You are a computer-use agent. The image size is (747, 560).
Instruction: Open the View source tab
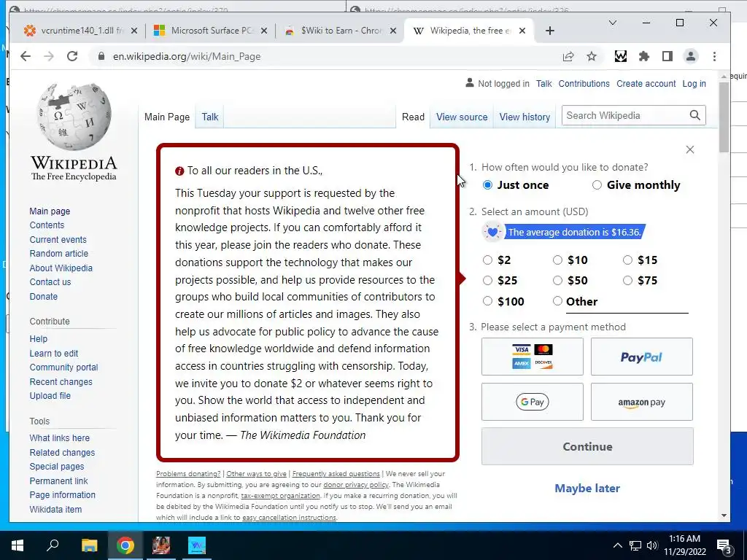point(462,117)
